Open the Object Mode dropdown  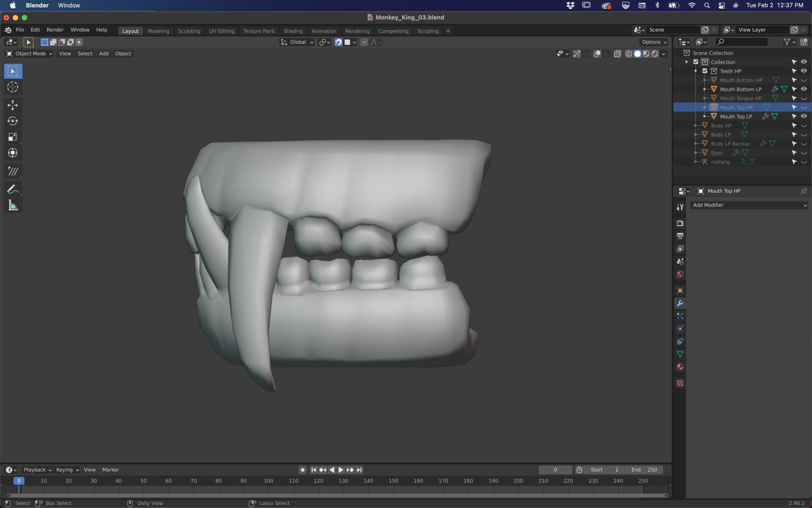(x=29, y=54)
